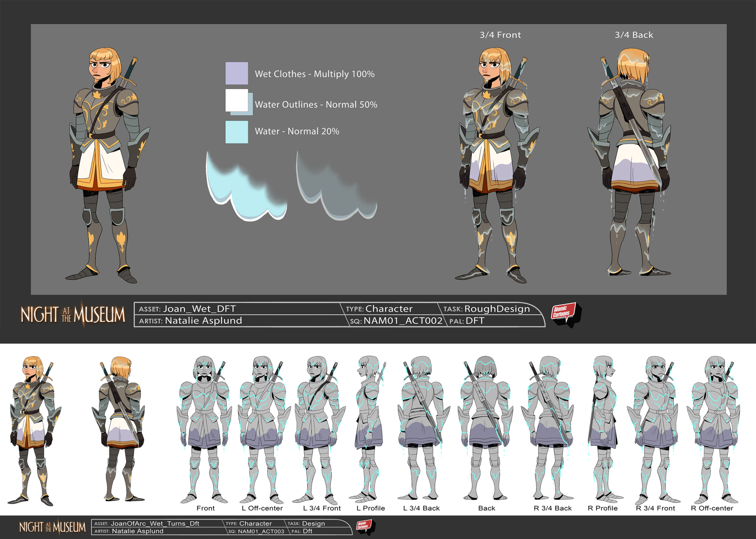
Task: Click the 'R Off-center' label
Action: coord(712,508)
